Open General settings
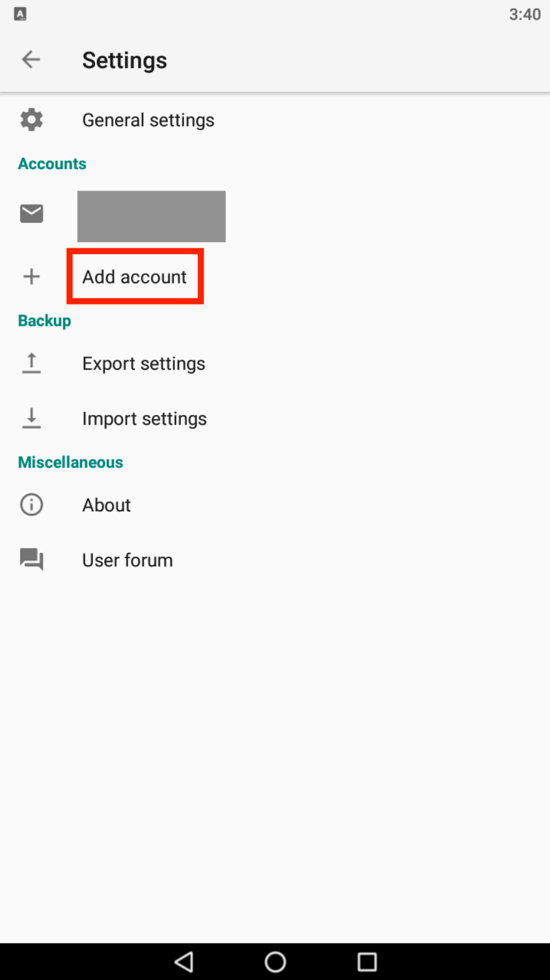 tap(148, 120)
